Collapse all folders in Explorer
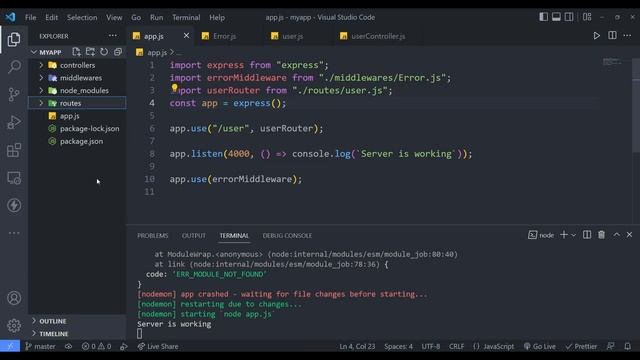Screen dimensions: 640x360 (118, 52)
